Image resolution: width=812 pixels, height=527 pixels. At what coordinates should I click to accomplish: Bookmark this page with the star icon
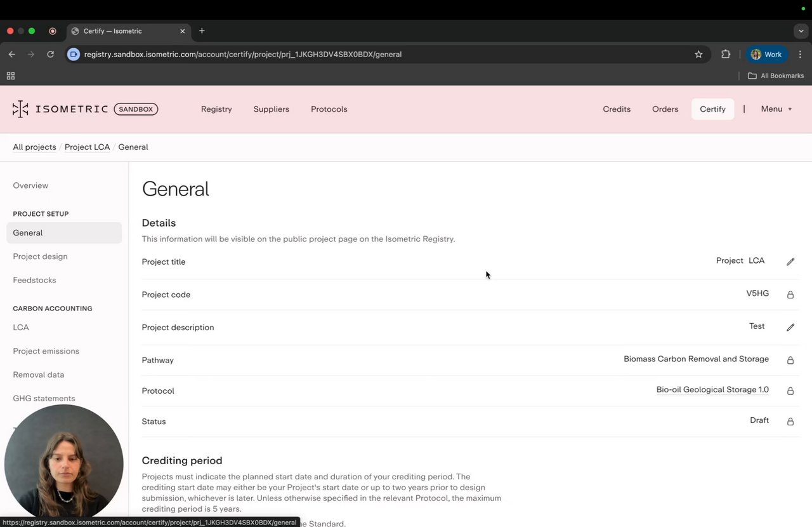(x=698, y=55)
